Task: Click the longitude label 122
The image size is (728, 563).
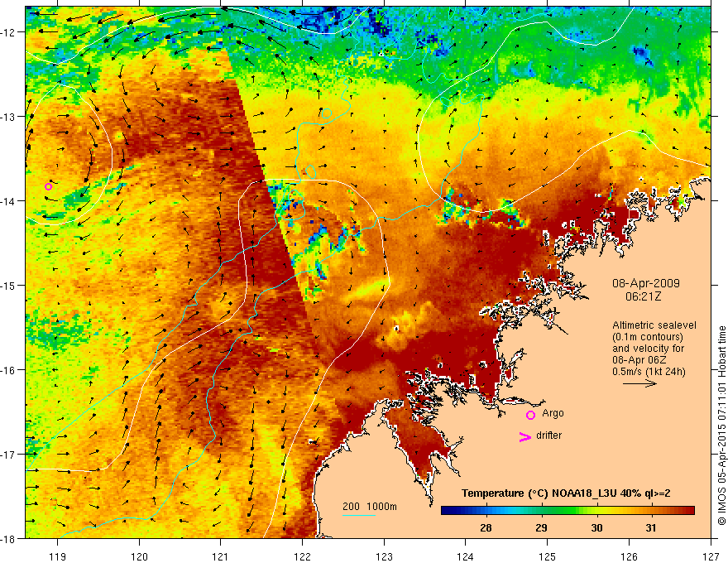Action: click(x=302, y=556)
